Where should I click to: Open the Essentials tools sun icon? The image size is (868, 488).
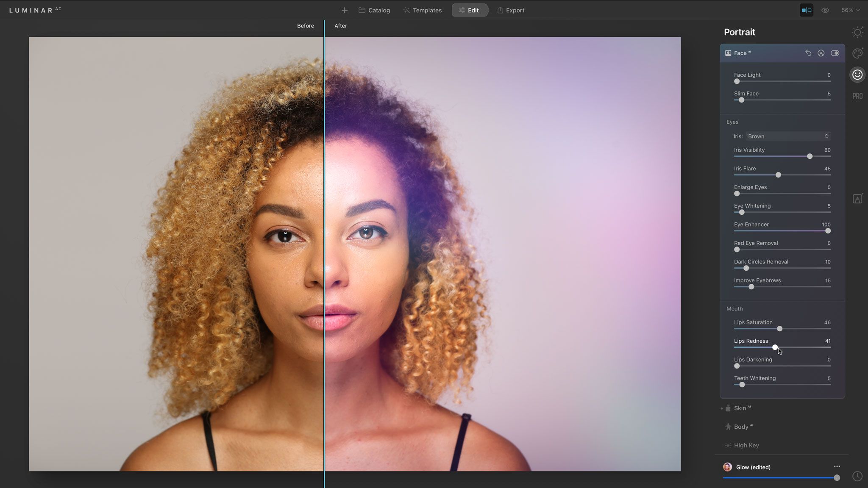pos(857,33)
